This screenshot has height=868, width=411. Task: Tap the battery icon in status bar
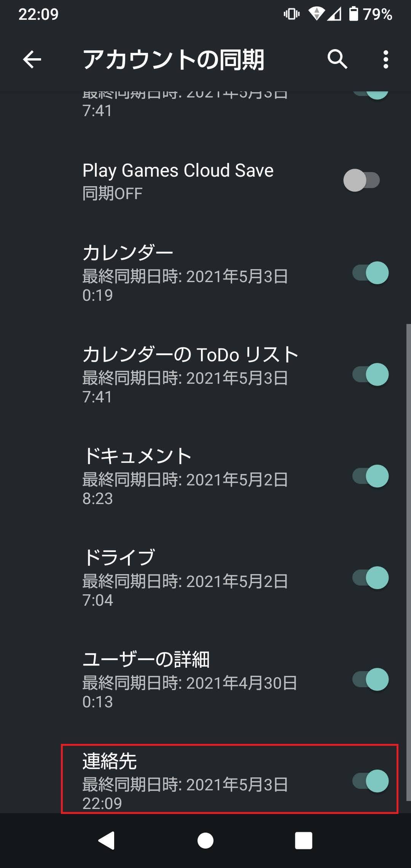[x=354, y=14]
